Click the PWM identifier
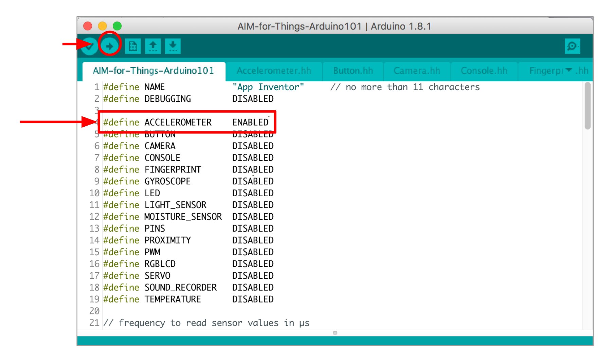This screenshot has height=364, width=614. [x=152, y=252]
